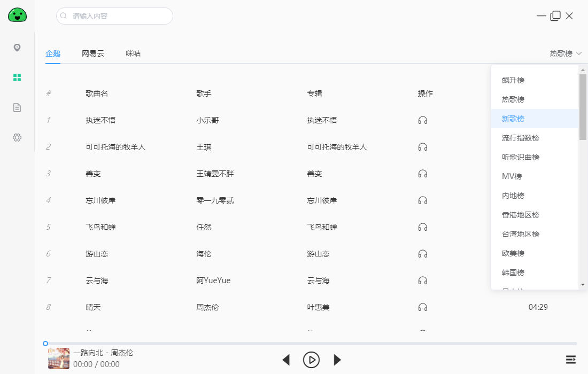
Task: Select 飙升榜 from the chart list
Action: 514,80
